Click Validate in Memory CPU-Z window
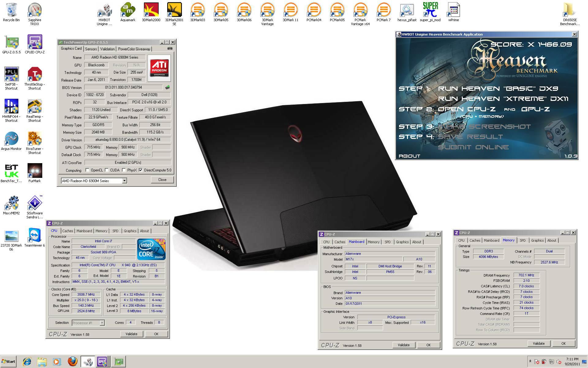This screenshot has height=368, width=588. [539, 343]
